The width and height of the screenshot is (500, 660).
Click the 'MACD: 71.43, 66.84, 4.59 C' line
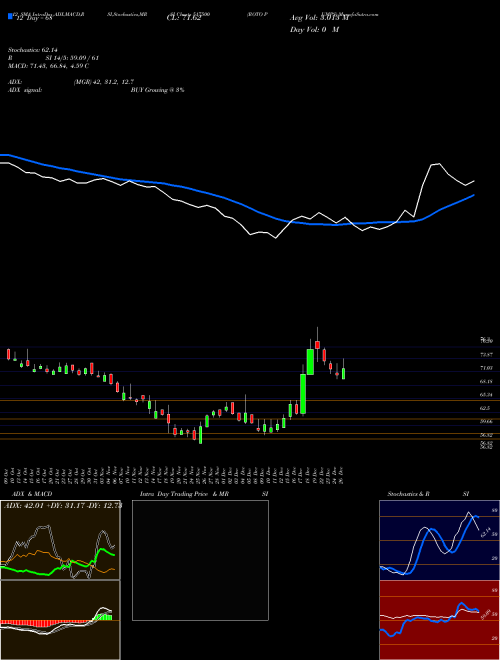(x=48, y=66)
